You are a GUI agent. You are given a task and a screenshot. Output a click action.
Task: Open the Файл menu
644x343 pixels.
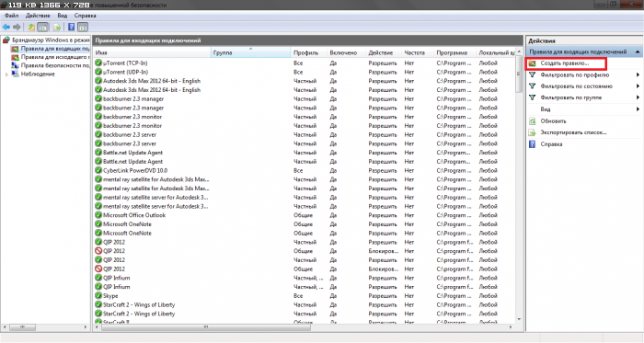tap(11, 16)
